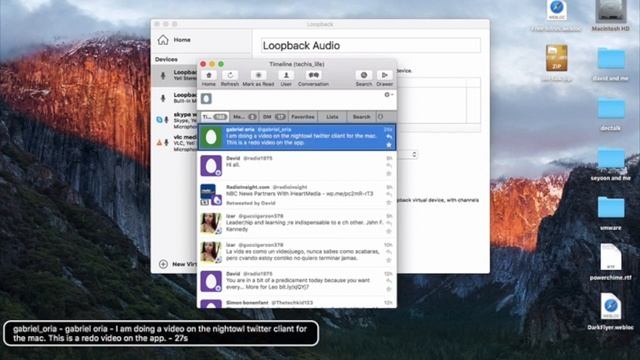Star the Leadership John F. Kennedy tweet
Viewport: 640px width, 360px height.
click(x=389, y=231)
